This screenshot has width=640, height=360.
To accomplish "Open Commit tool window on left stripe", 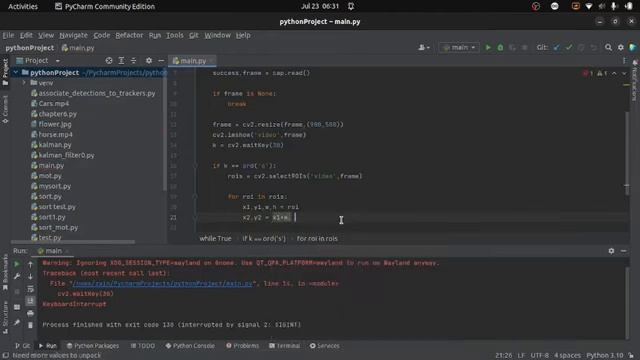I will click(5, 109).
